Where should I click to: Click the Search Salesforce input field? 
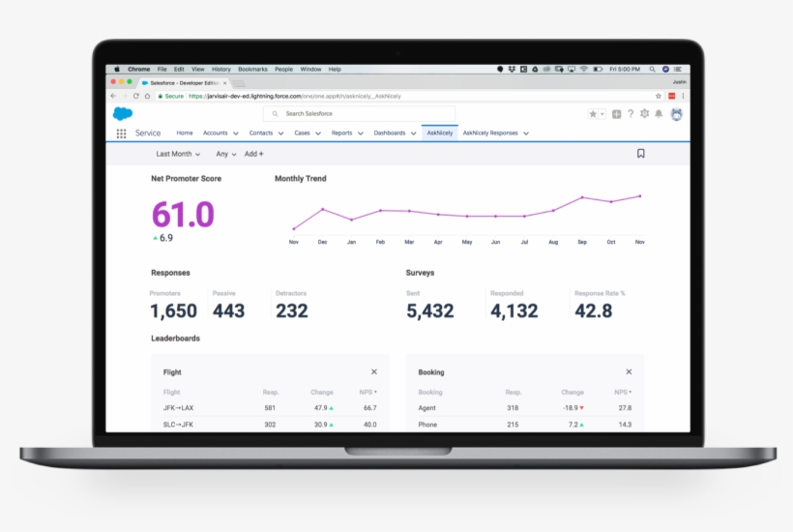[x=358, y=113]
